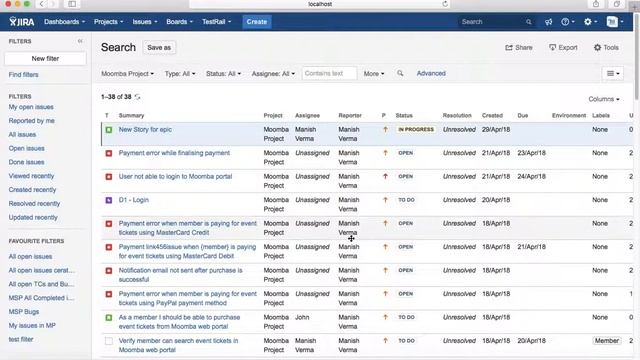The image size is (640, 360).
Task: Reload page in browser address bar
Action: click(445, 4)
